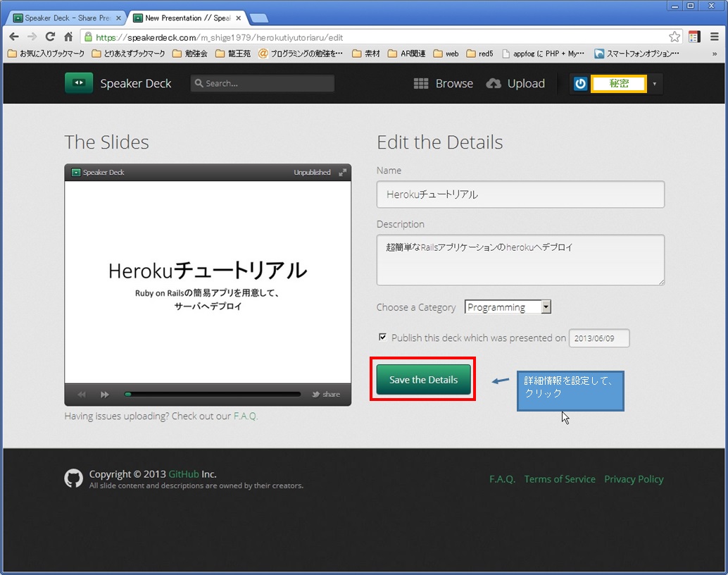Viewport: 728px width, 575px height.
Task: Click the browser back arrow
Action: tap(14, 37)
